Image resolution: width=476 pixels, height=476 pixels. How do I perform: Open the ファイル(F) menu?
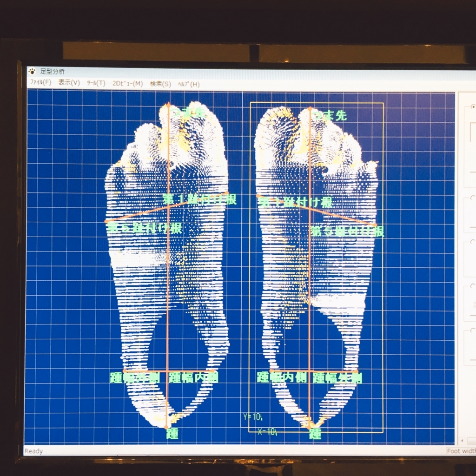tap(41, 82)
